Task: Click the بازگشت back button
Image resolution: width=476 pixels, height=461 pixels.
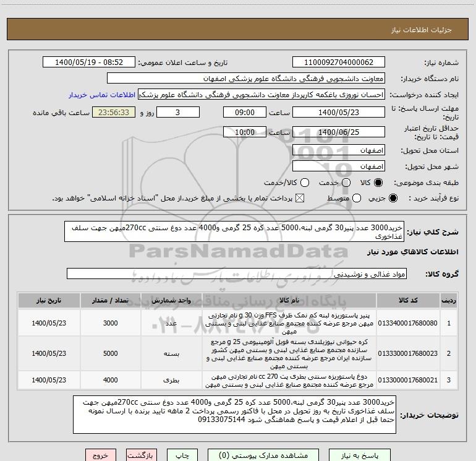Action: click(142, 455)
